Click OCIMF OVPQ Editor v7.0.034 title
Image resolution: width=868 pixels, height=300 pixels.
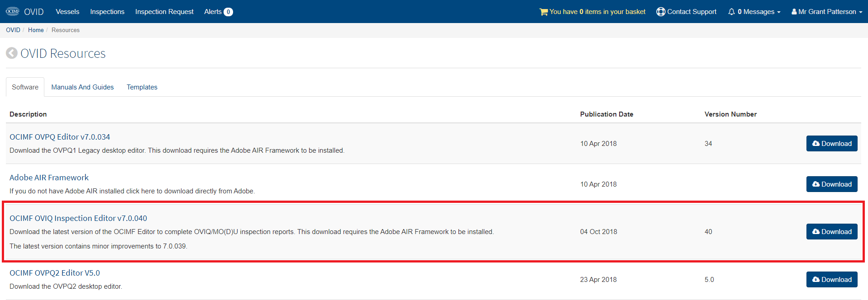tap(60, 137)
